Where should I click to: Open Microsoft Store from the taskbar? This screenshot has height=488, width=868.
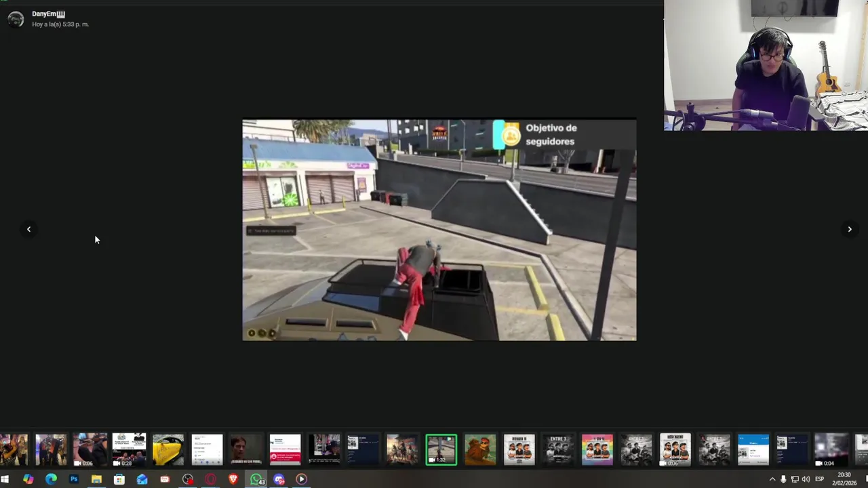119,479
